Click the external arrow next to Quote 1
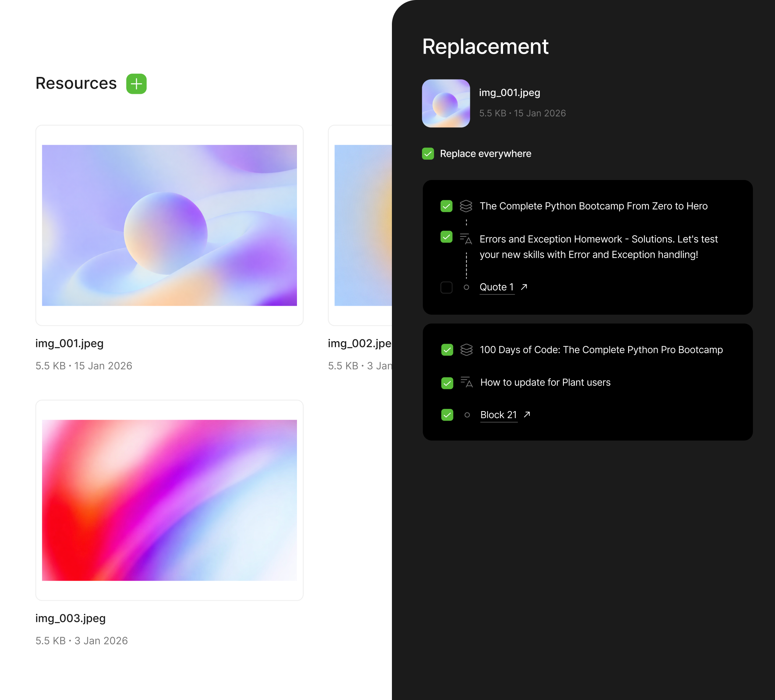Screen dimensions: 775x700 [524, 287]
